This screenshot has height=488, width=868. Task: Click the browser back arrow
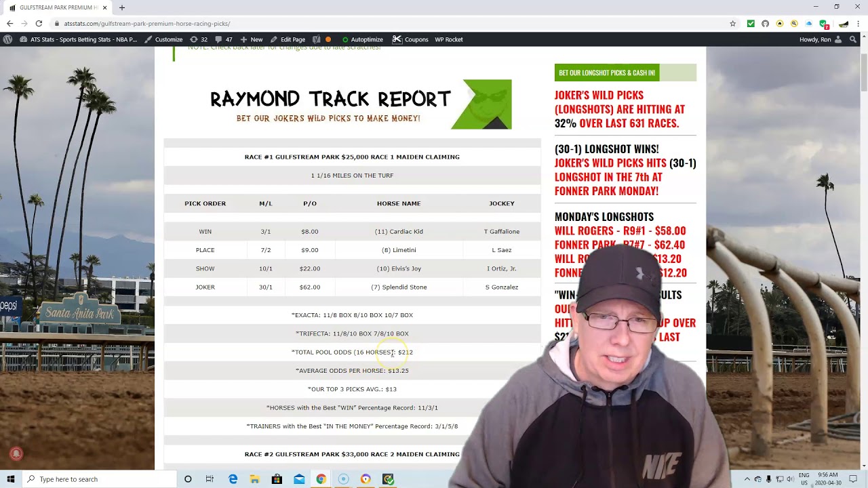pyautogui.click(x=9, y=23)
